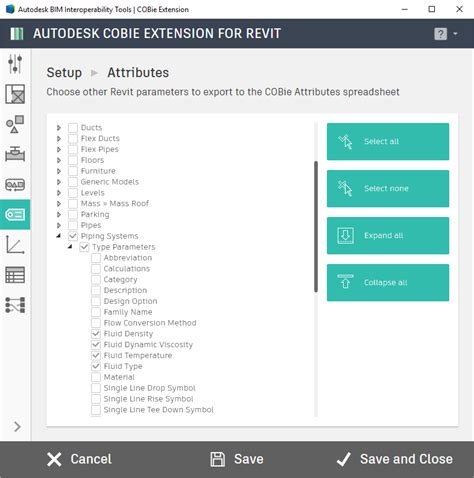Uncheck the Fluid Type checkbox
474x478 pixels.
tap(96, 366)
